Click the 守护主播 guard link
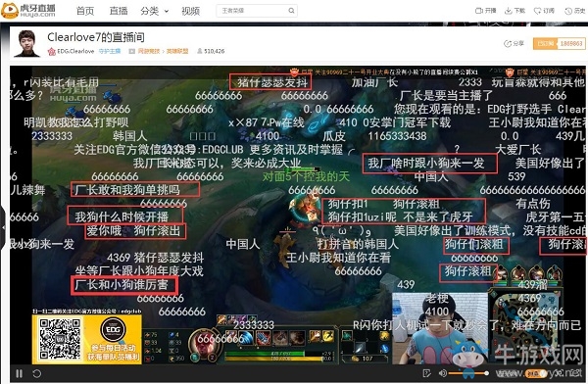The height and width of the screenshot is (384, 588). 110,51
